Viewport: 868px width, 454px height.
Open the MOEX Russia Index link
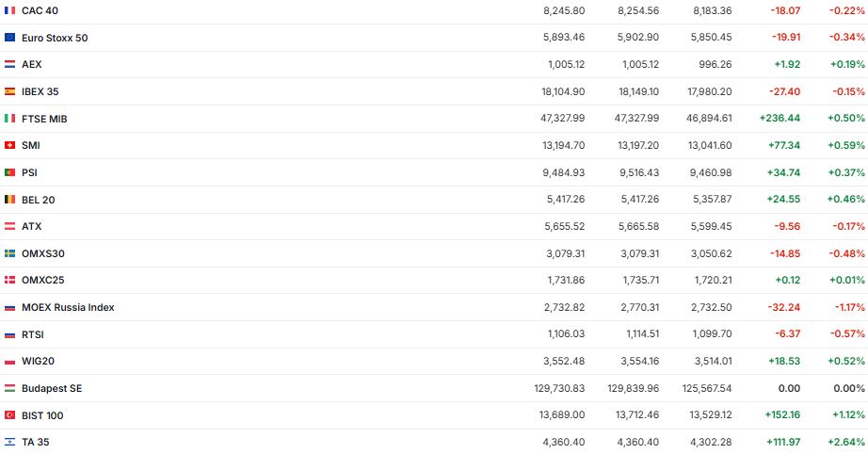pyautogui.click(x=68, y=307)
